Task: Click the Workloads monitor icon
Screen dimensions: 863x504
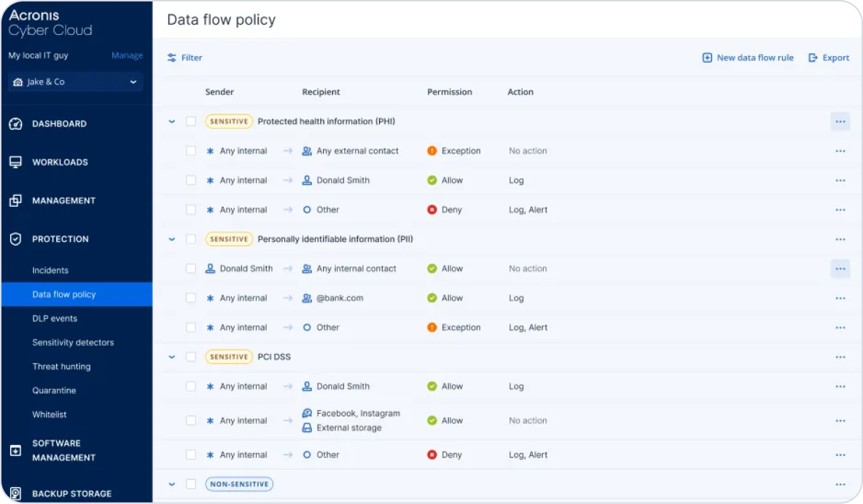Action: pos(15,162)
